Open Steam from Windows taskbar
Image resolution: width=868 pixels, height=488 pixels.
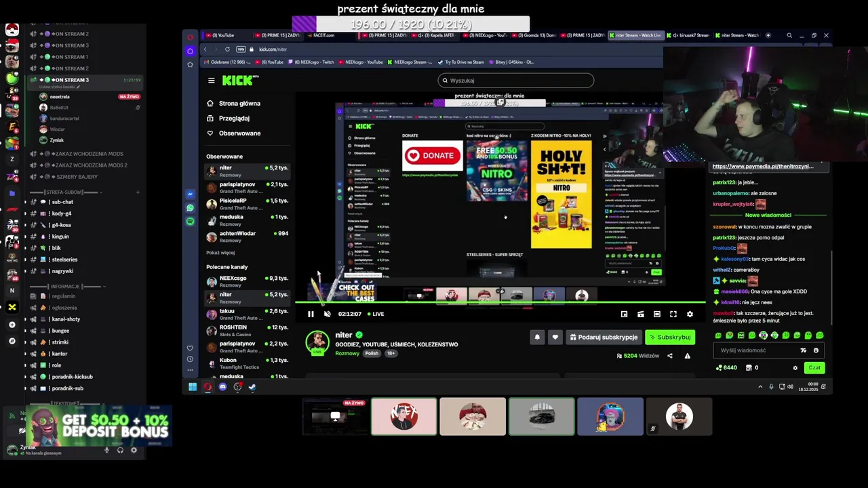tap(252, 387)
